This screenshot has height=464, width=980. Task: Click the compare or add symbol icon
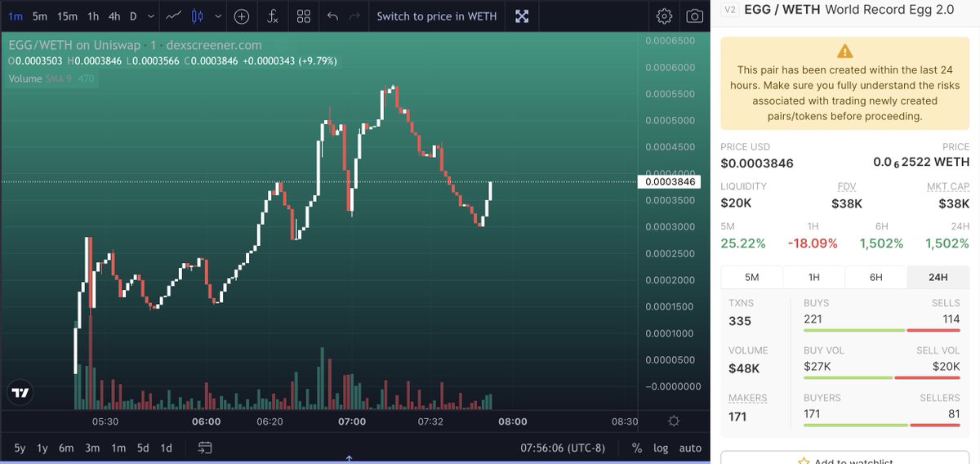242,16
